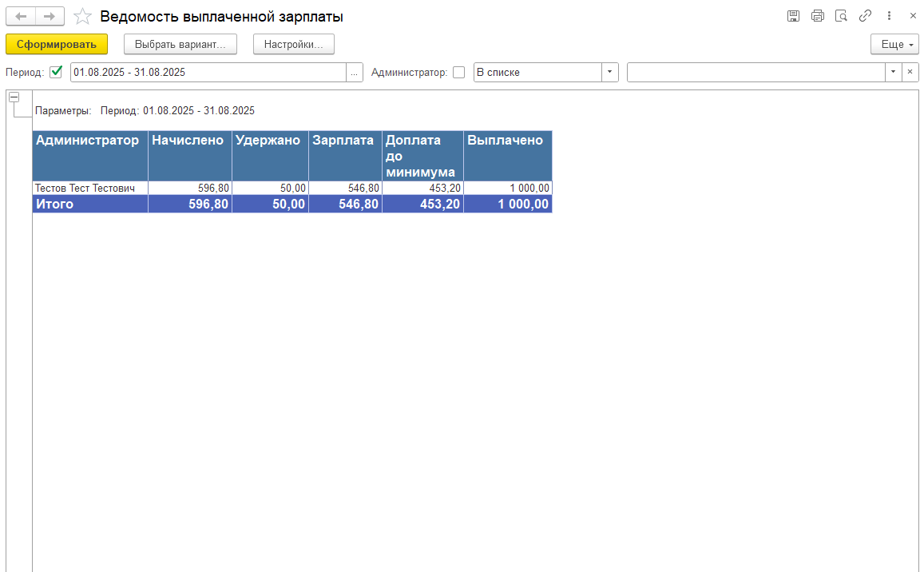Collapse the report group with minus box
Viewport: 924px width, 572px height.
14,97
